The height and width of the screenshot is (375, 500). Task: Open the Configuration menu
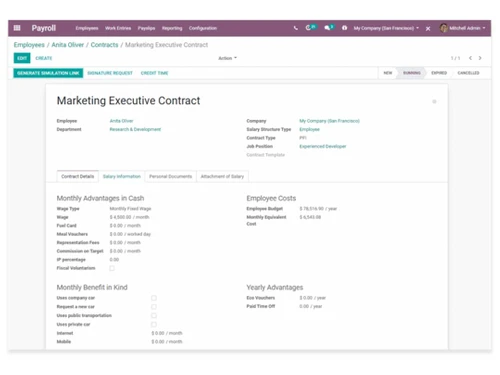pyautogui.click(x=203, y=28)
